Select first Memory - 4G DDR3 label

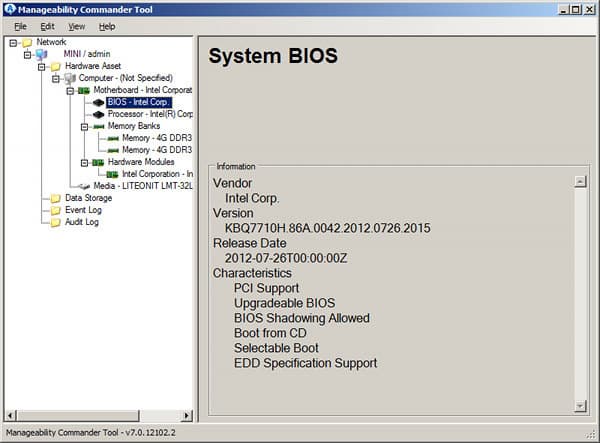pos(157,138)
